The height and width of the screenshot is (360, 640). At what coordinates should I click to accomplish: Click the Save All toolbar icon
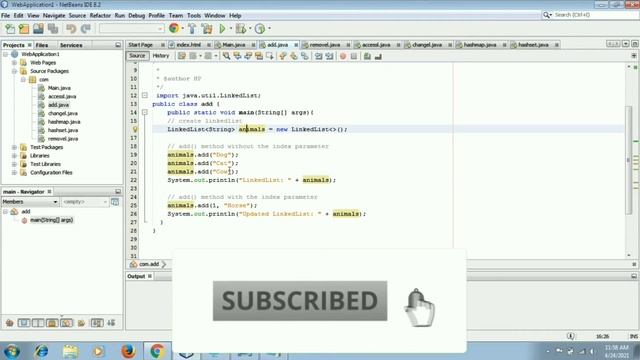tap(53, 29)
